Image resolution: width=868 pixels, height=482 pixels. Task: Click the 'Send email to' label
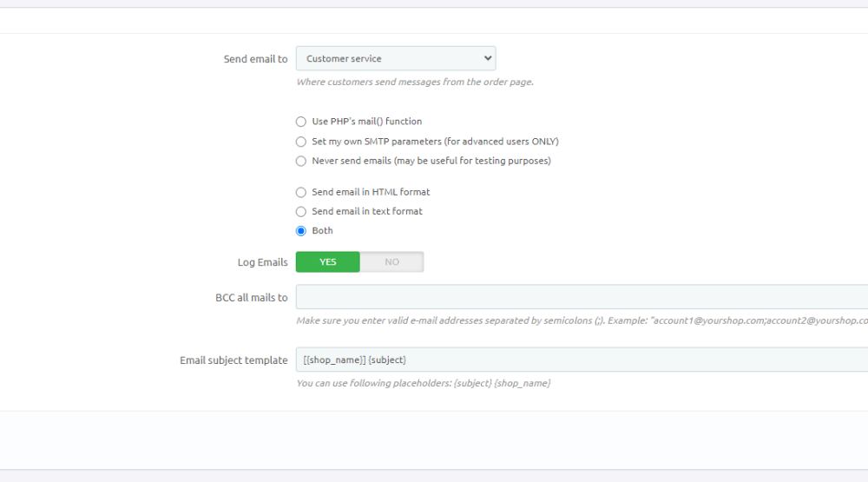(x=255, y=59)
